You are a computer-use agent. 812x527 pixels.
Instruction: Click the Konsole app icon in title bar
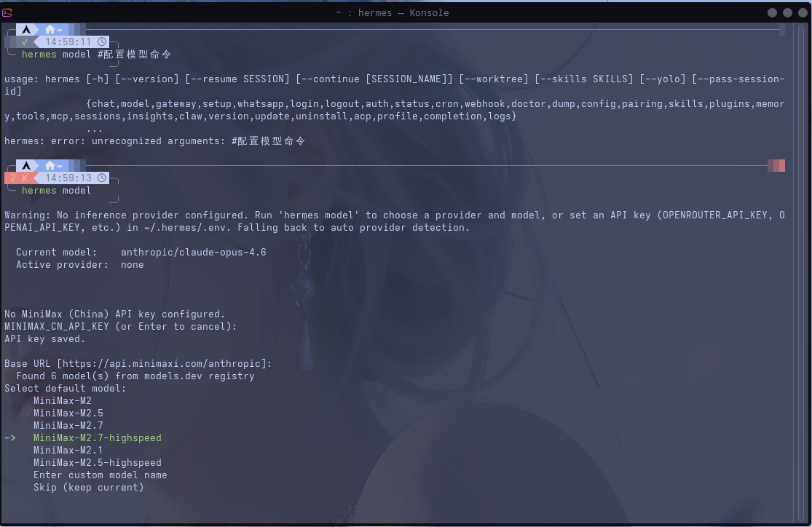click(7, 12)
